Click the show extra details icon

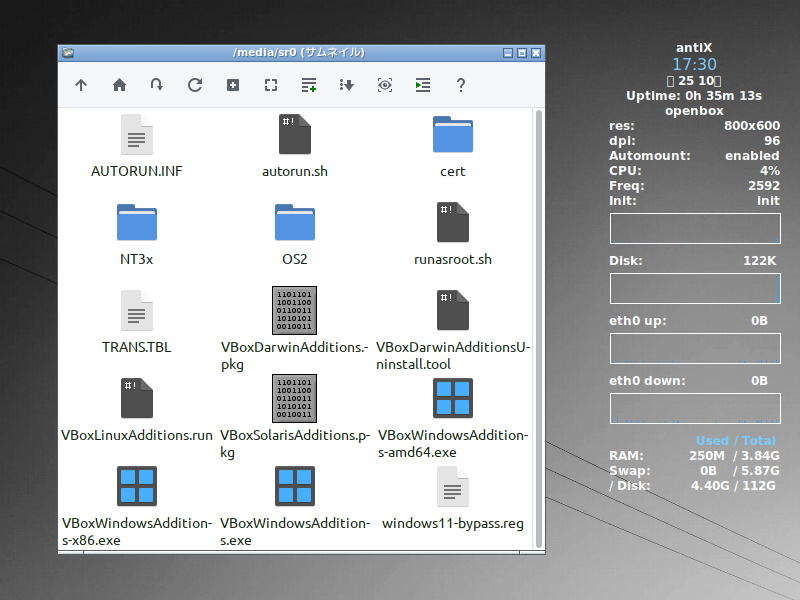pyautogui.click(x=423, y=85)
